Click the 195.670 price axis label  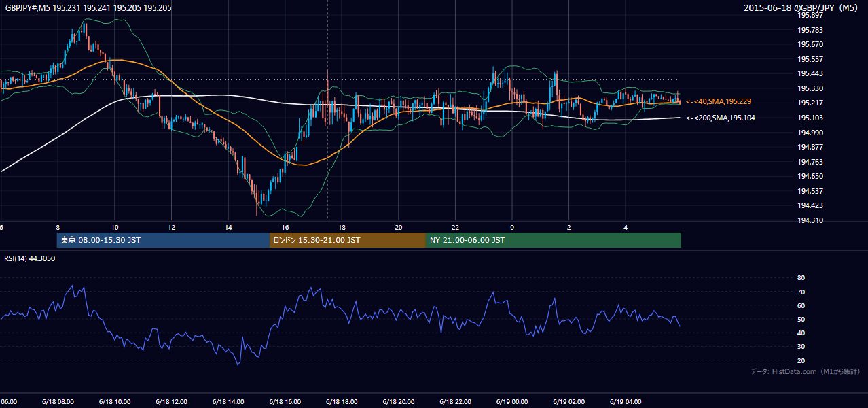[x=809, y=44]
